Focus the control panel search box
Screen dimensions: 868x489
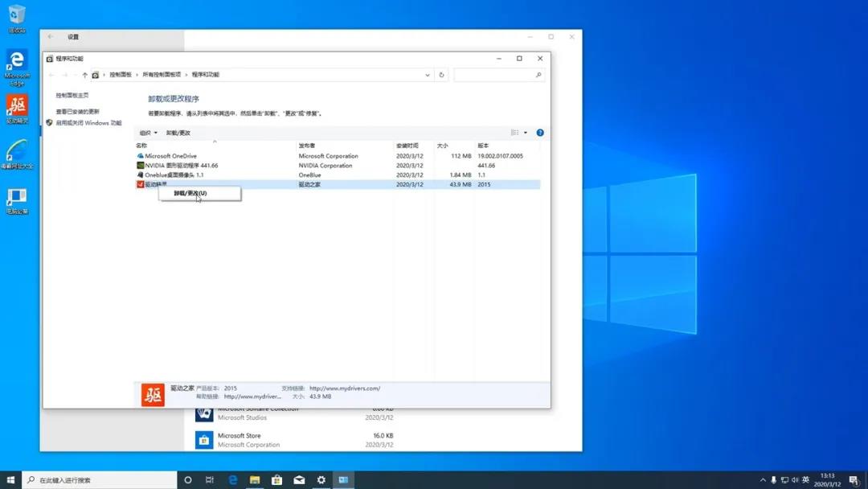tap(499, 75)
